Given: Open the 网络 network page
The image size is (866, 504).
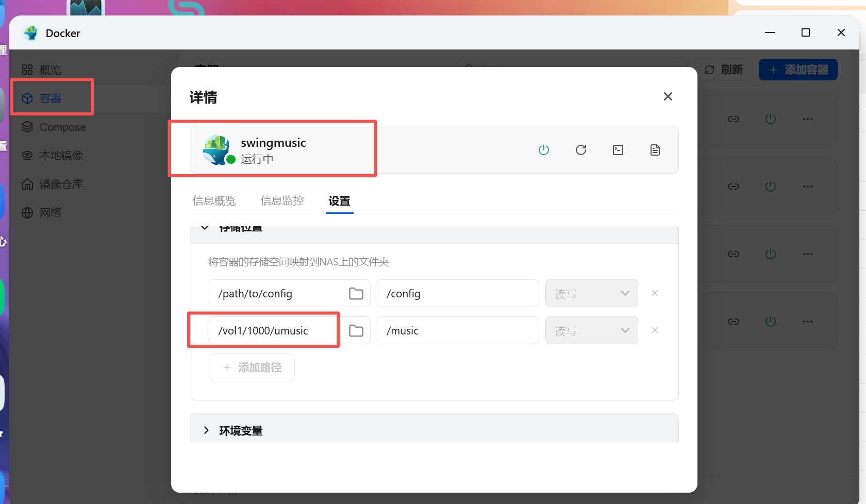Looking at the screenshot, I should coord(42,212).
